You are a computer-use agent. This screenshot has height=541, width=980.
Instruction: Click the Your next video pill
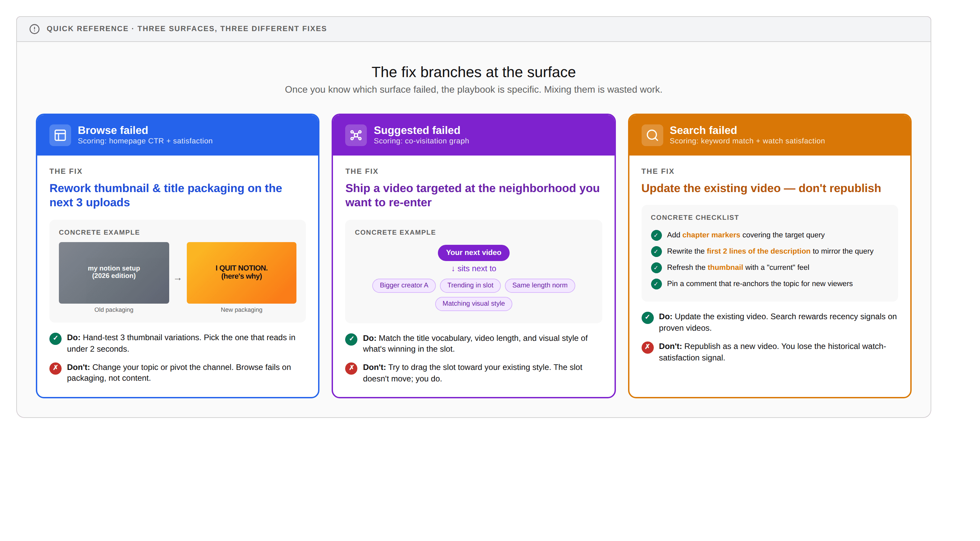(x=473, y=253)
